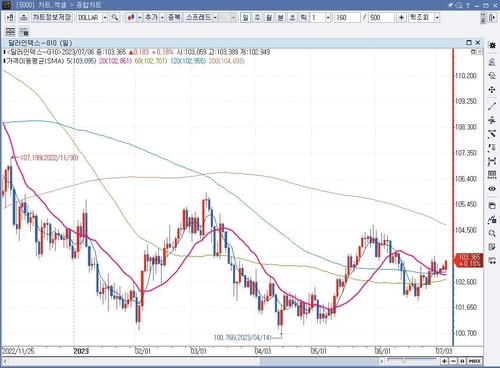Toggle the eye visibility icon in side toolbar
Screen dimensions: 500x368
pos(492,189)
